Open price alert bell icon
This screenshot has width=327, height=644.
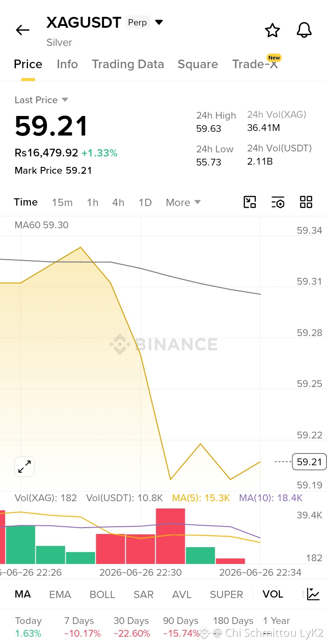point(304,30)
